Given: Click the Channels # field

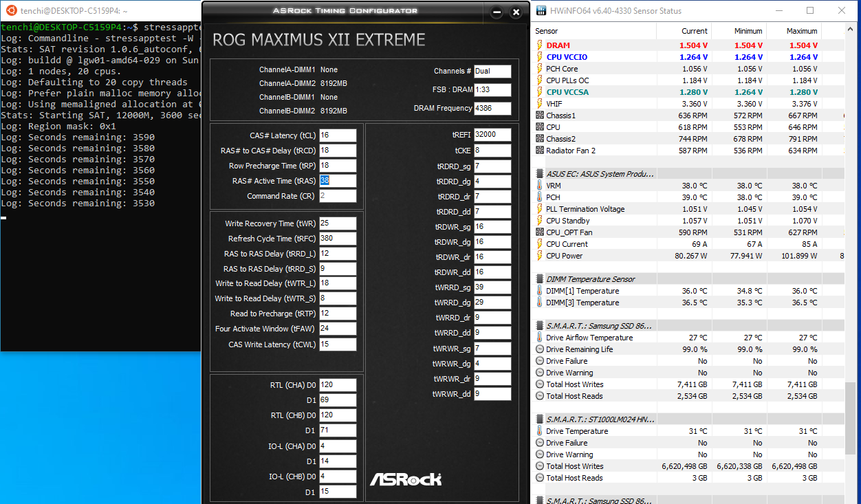Looking at the screenshot, I should coord(492,71).
